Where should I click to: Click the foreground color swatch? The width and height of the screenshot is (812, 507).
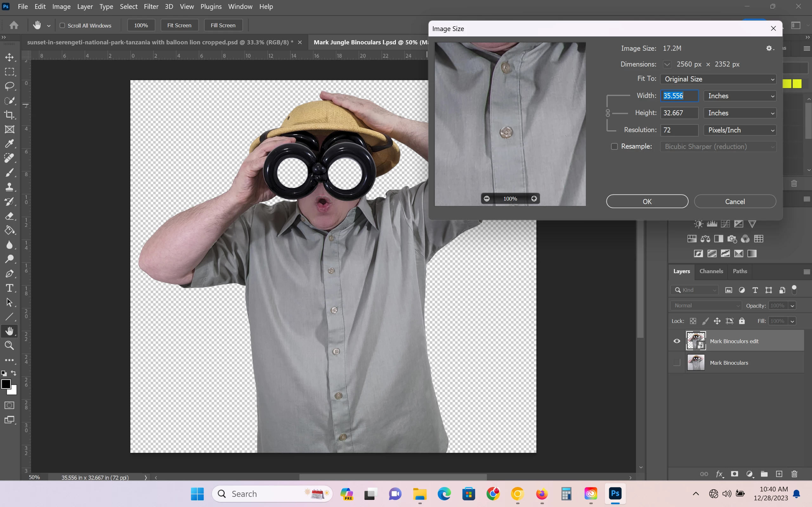click(6, 384)
